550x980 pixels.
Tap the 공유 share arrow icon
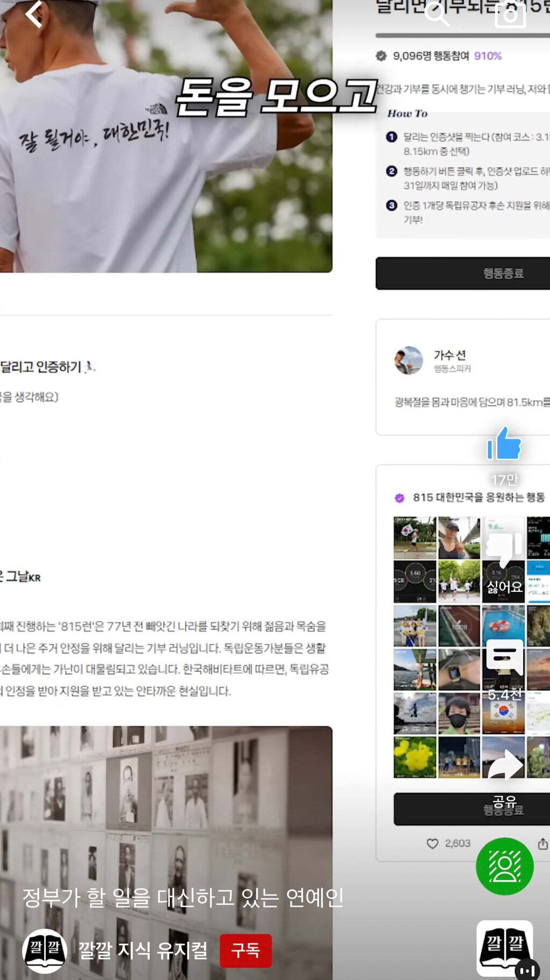[x=505, y=765]
